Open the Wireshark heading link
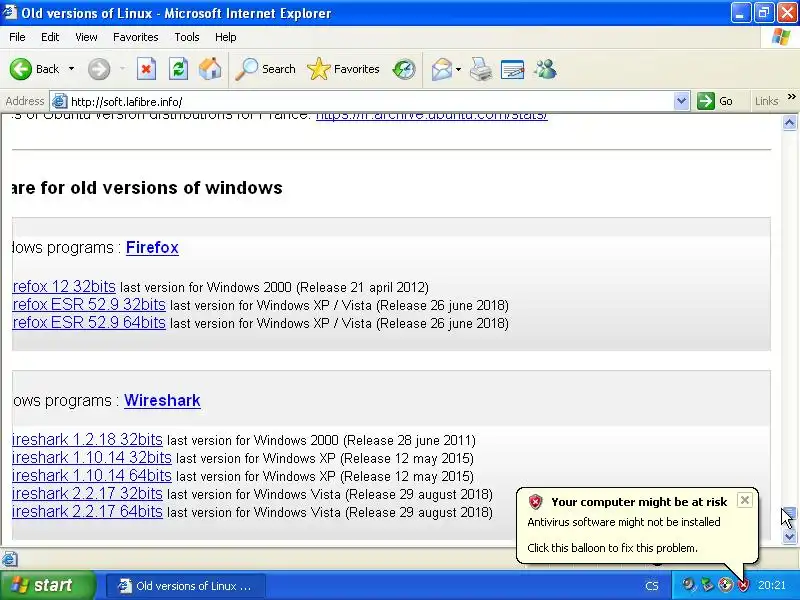 click(162, 401)
